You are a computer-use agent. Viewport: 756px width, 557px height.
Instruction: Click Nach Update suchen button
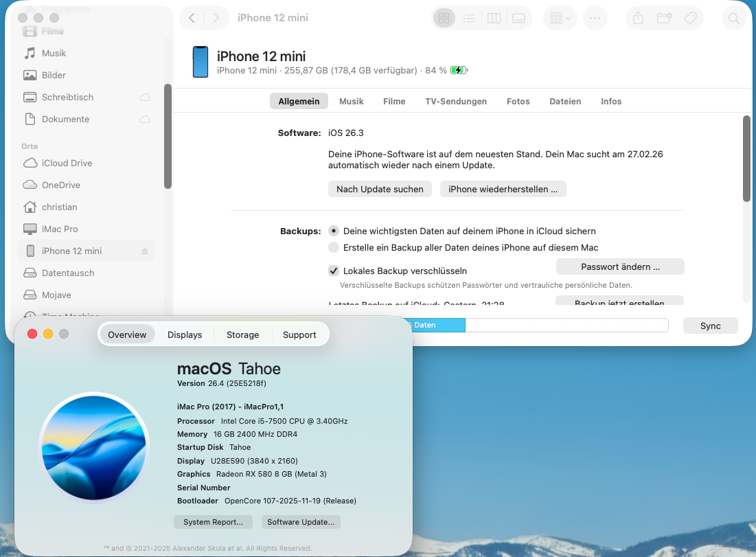[x=380, y=189]
